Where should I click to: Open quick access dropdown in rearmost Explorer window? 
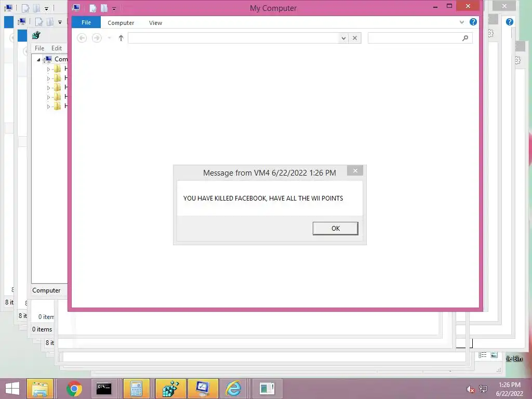click(46, 8)
